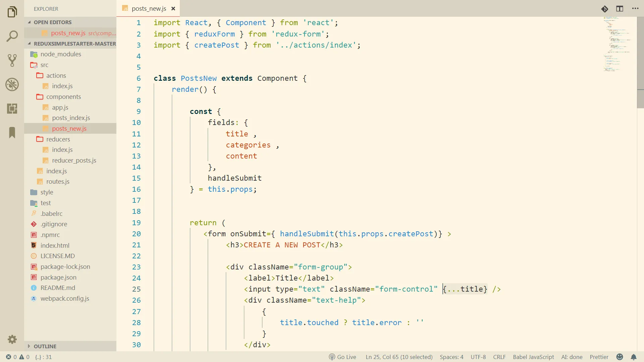Viewport: 644px width, 362px height.
Task: Change the Spaces: 4 indentation setting
Action: pos(451,357)
